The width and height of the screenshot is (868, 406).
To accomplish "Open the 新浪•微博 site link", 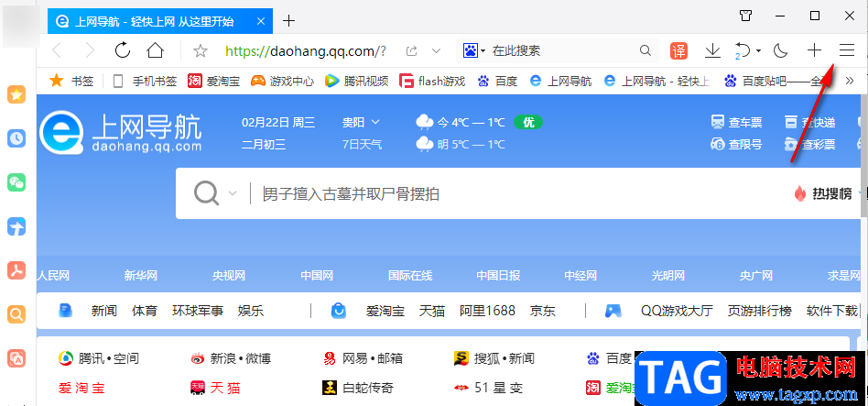I will click(231, 358).
